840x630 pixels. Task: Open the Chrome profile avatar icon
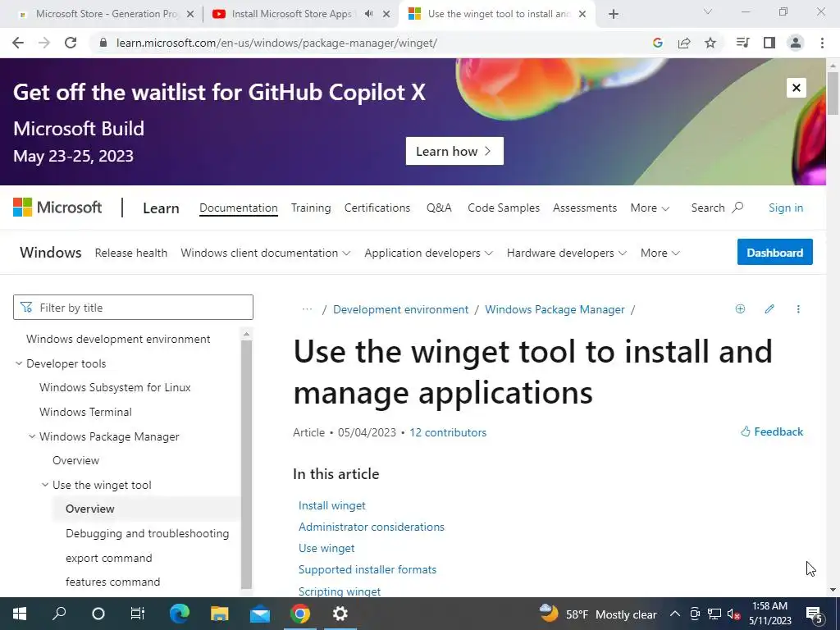point(796,43)
